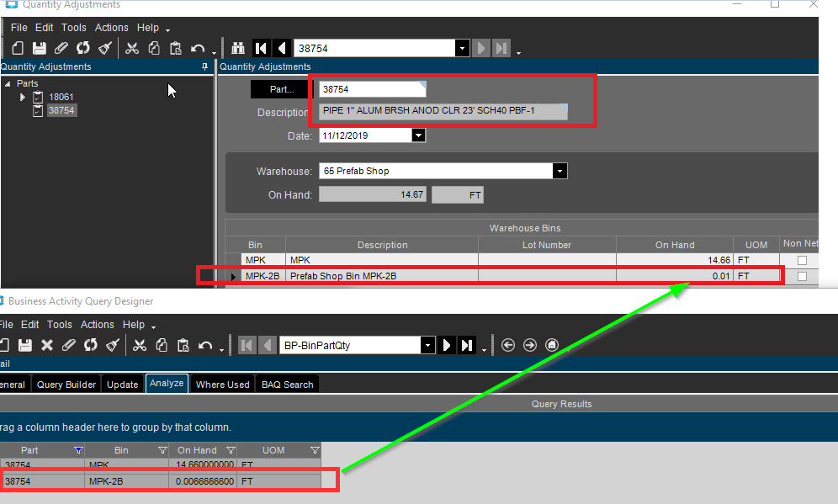This screenshot has width=838, height=504.
Task: Click Paste icon in Quantity Adjustments toolbar
Action: tap(175, 48)
